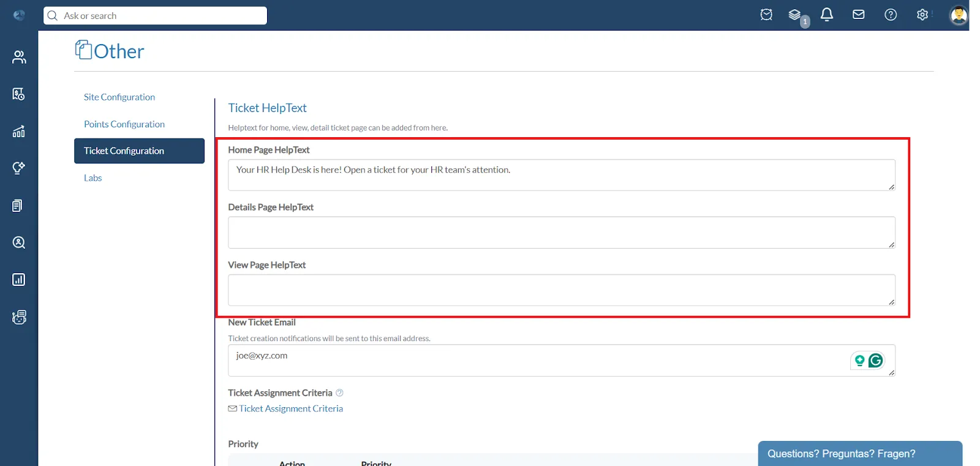980x466 pixels.
Task: Click the New Ticket Email label
Action: point(262,322)
